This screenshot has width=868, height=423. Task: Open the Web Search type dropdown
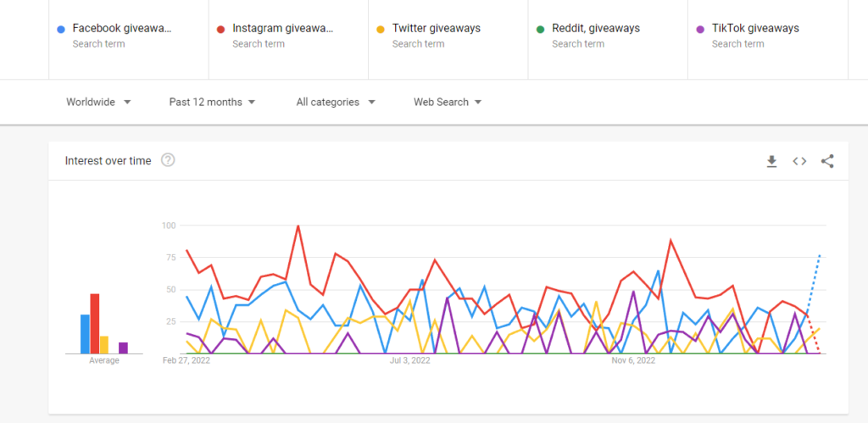click(x=448, y=102)
